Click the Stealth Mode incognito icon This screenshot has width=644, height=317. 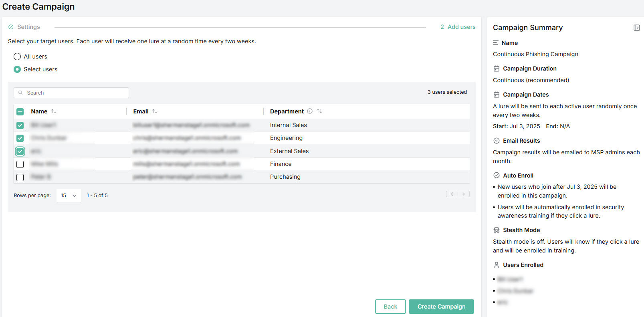(496, 230)
